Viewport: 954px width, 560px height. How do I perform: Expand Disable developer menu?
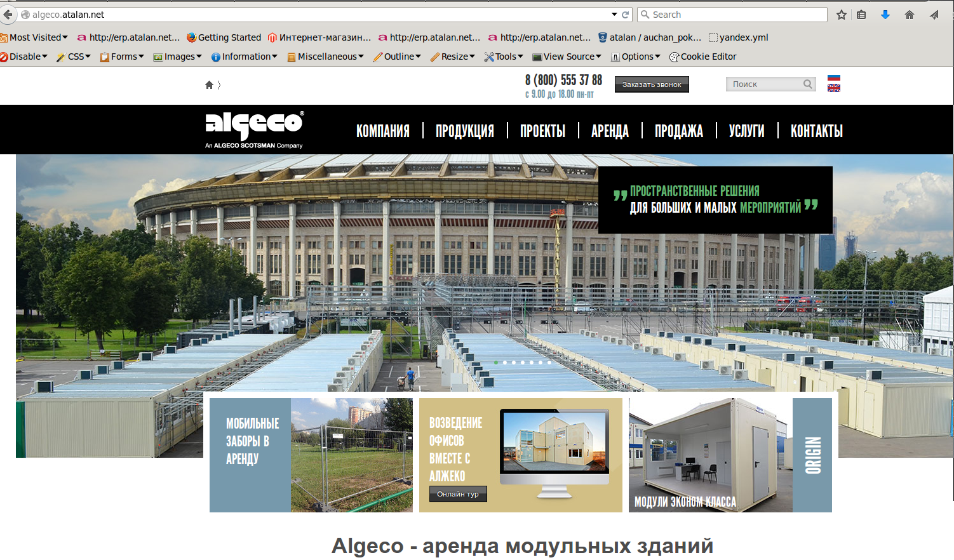(24, 57)
